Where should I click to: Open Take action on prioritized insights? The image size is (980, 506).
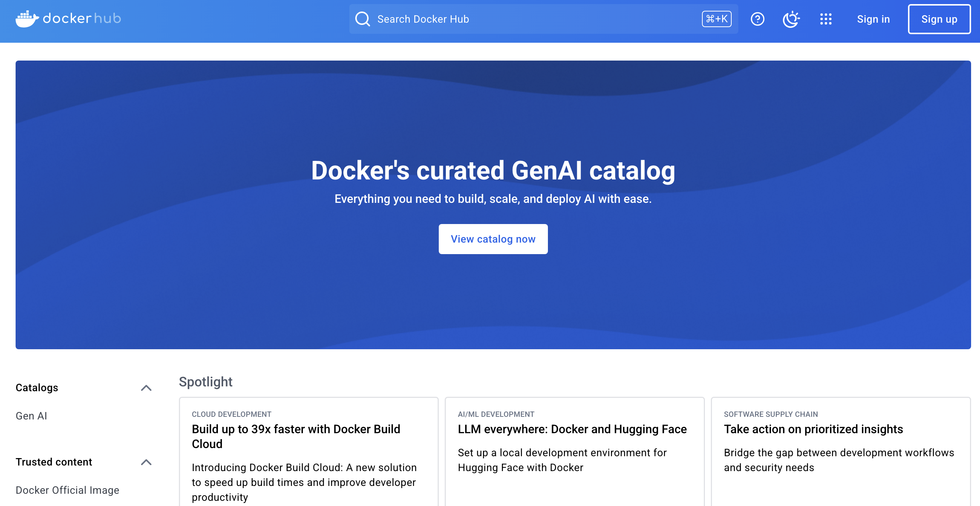click(x=813, y=429)
